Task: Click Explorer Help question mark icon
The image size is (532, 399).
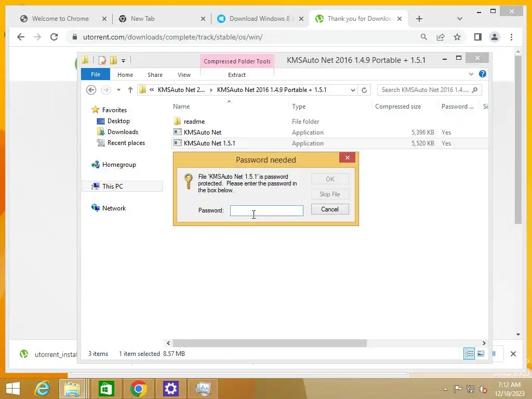Action: (483, 74)
